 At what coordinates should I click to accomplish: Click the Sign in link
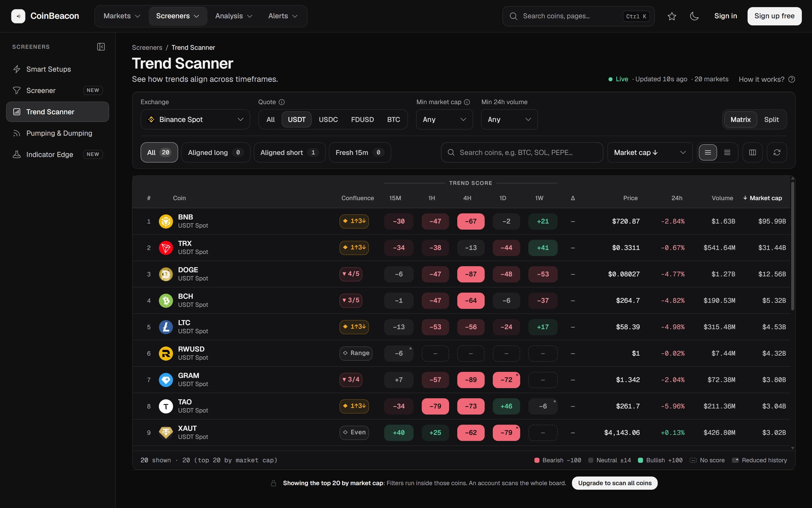[725, 16]
